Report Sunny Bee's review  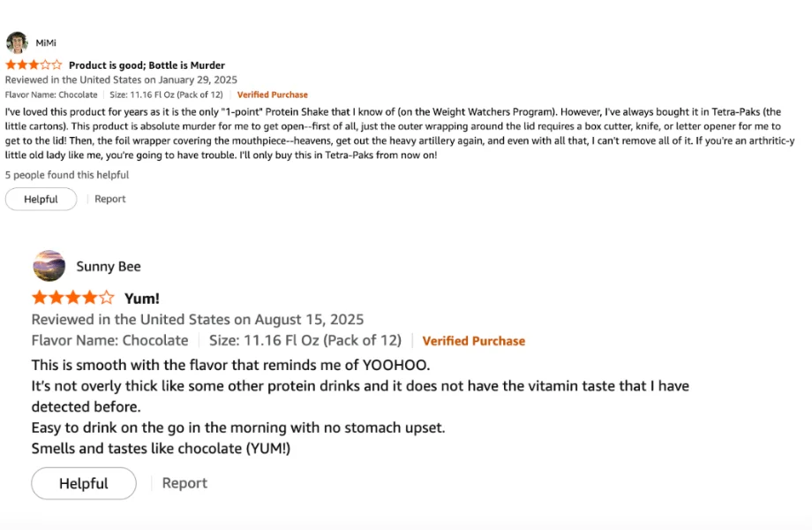184,482
